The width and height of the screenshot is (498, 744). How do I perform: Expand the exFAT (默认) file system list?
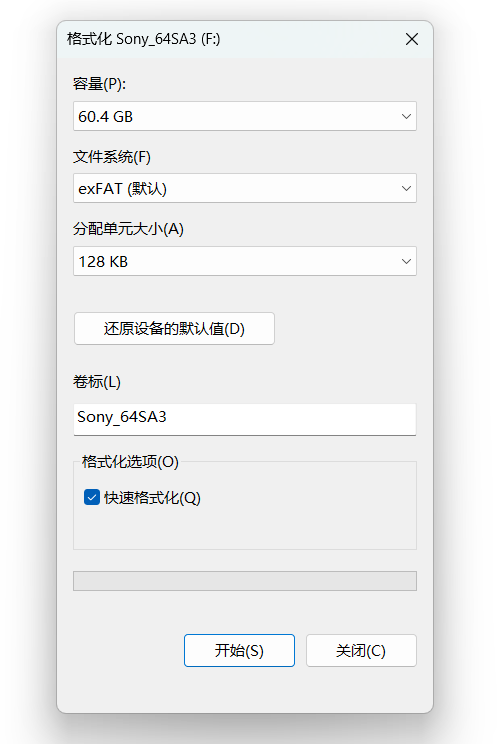click(x=245, y=188)
